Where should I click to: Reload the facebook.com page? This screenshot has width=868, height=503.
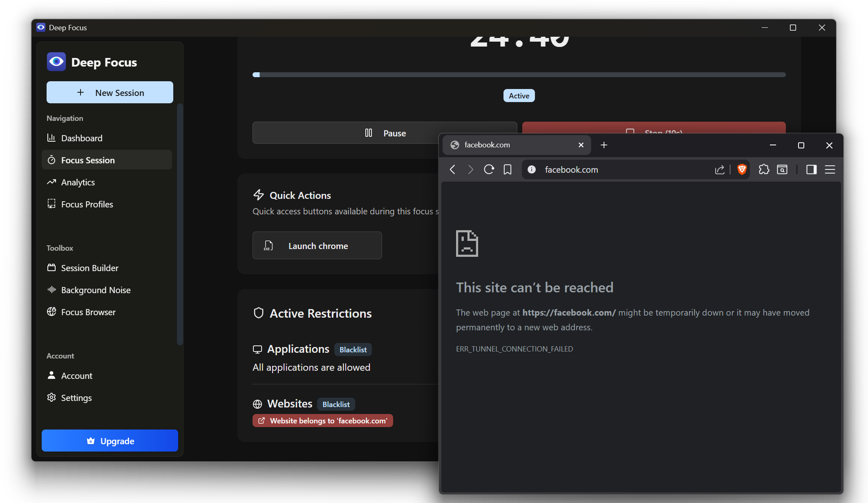click(489, 169)
